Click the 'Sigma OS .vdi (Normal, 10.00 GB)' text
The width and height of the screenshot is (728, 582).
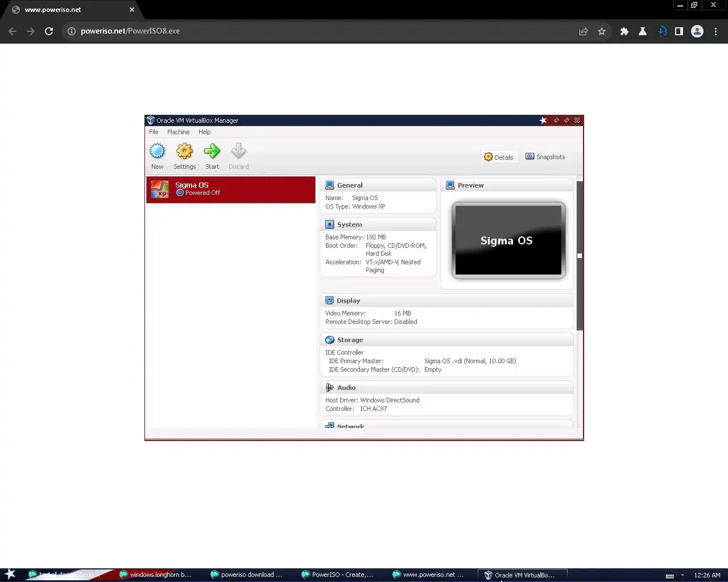470,361
